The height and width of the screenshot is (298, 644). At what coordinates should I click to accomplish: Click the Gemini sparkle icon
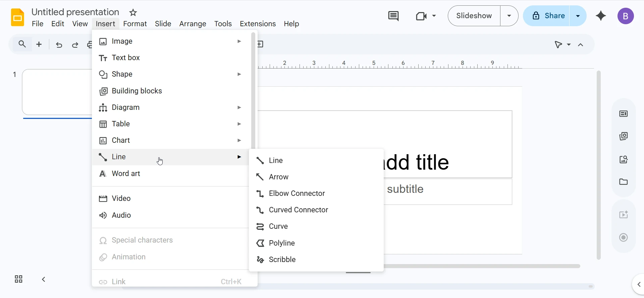click(x=601, y=16)
